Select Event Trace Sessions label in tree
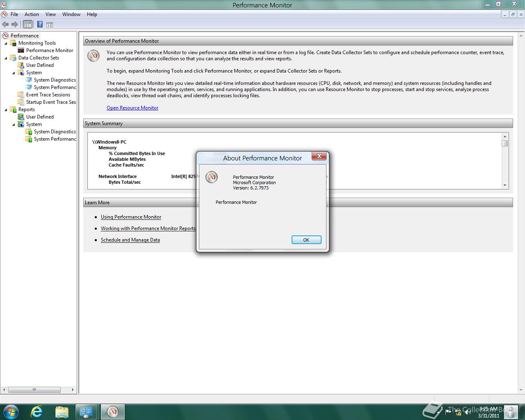 coord(48,95)
